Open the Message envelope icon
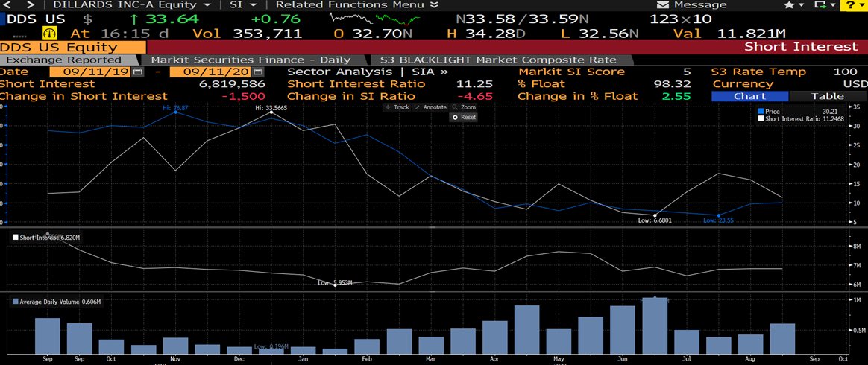The height and width of the screenshot is (365, 868). coord(663,5)
